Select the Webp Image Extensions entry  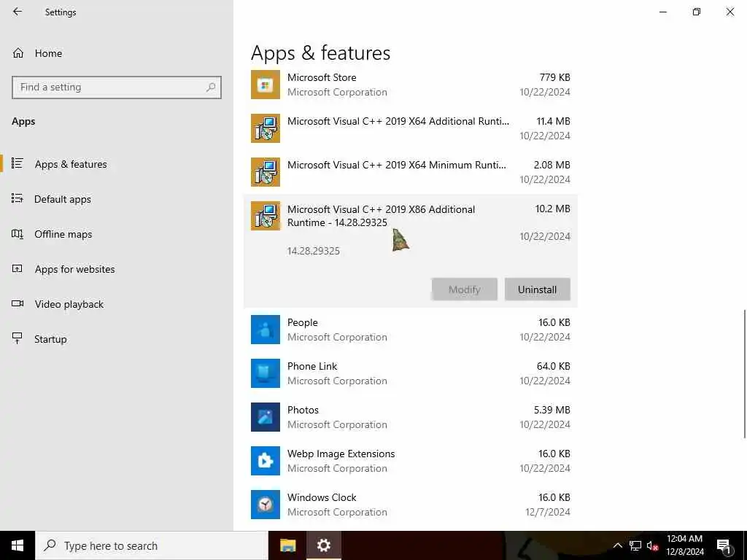tap(411, 461)
